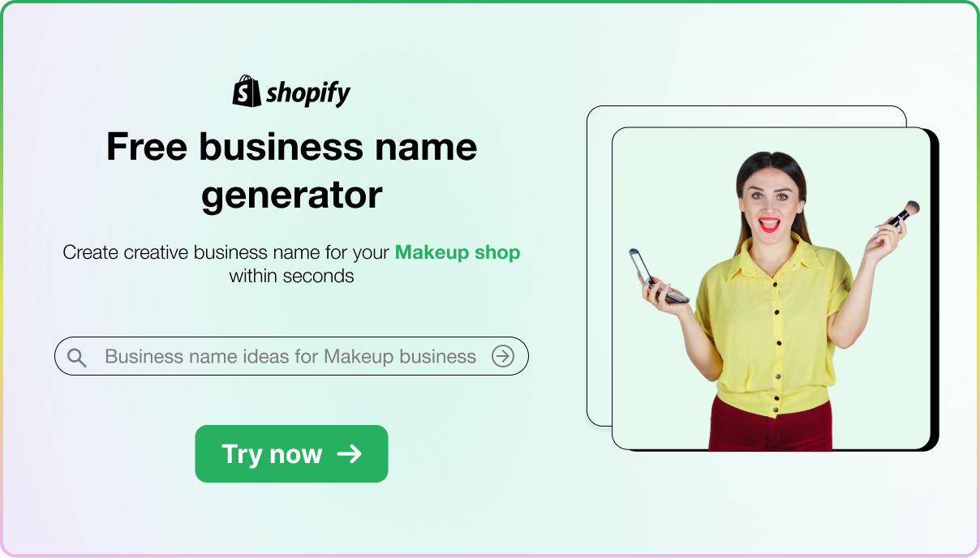This screenshot has width=980, height=558.
Task: Click the Free business name heading
Action: [x=291, y=147]
